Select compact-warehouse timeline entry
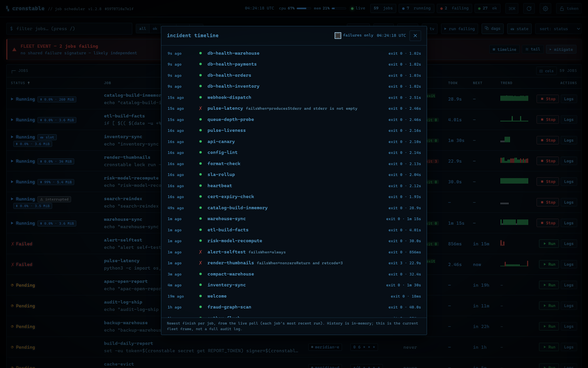Image resolution: width=588 pixels, height=368 pixels. tap(294, 274)
